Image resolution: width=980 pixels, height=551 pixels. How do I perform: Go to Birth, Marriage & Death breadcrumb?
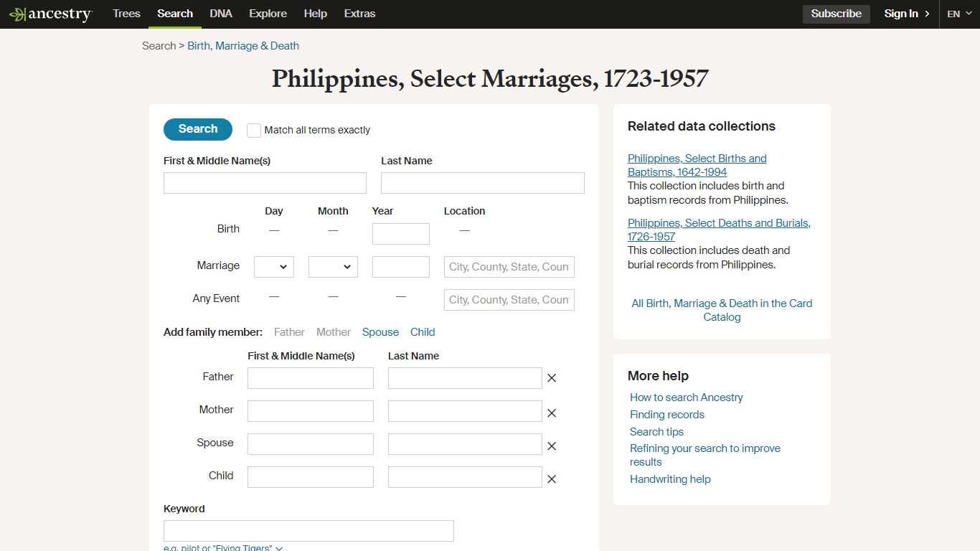pyautogui.click(x=243, y=46)
